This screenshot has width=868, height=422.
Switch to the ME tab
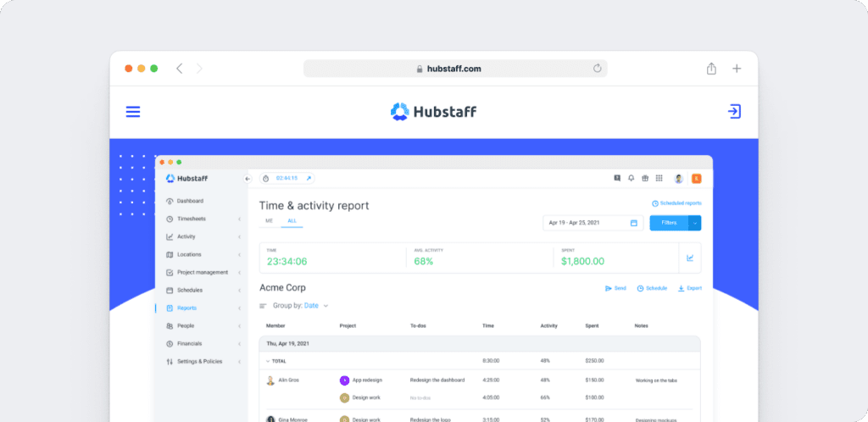(x=270, y=220)
